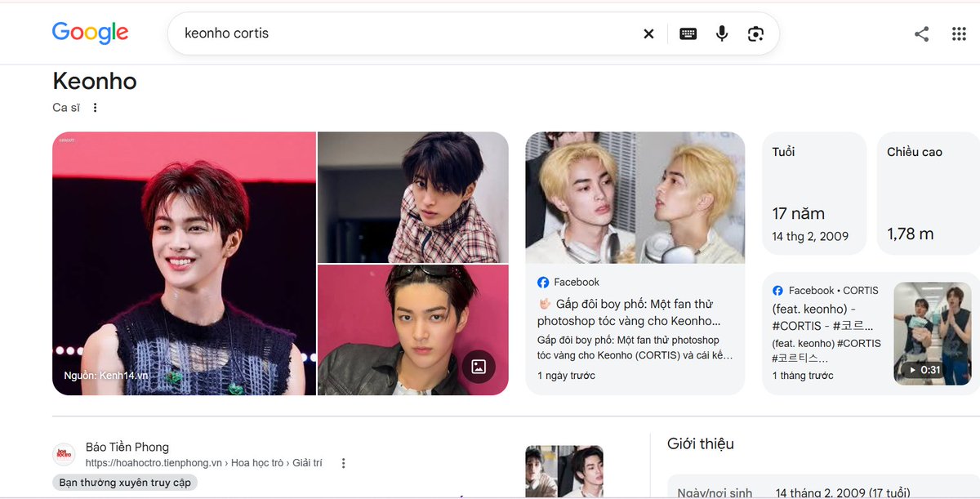Open the large Keonho photo from Kenh14.vn
Viewport: 980px width, 499px height.
point(184,264)
